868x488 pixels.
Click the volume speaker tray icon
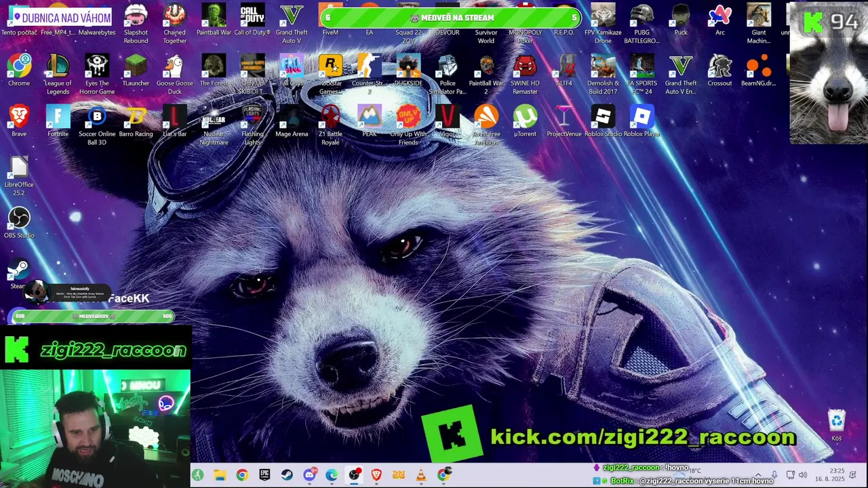pos(803,475)
